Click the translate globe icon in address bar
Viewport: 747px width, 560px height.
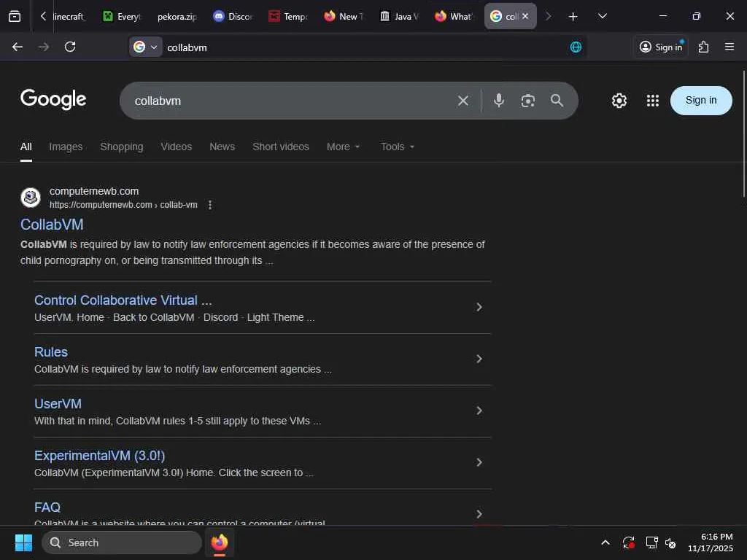[576, 47]
